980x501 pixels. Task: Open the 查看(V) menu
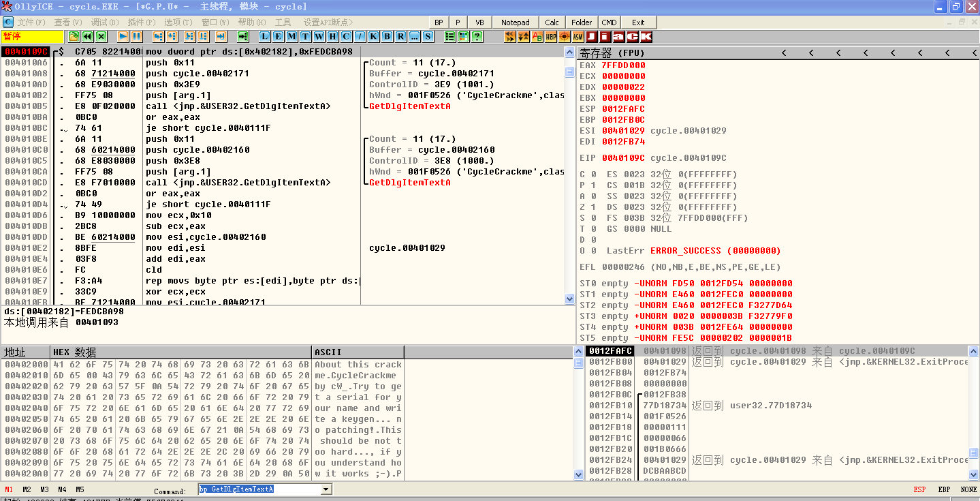(x=68, y=22)
